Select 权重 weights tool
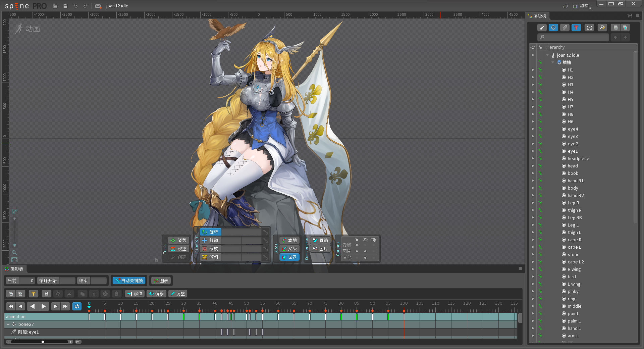The image size is (644, 349). pos(179,249)
